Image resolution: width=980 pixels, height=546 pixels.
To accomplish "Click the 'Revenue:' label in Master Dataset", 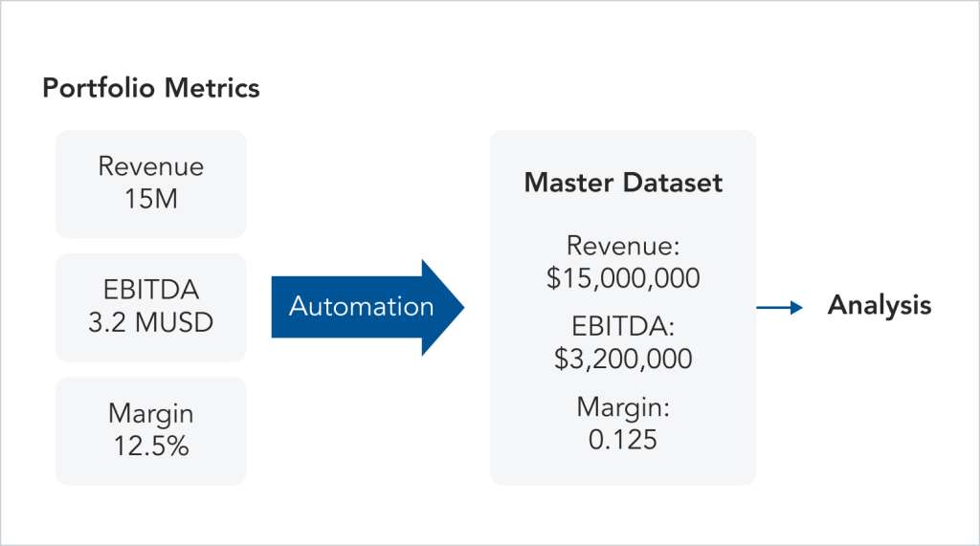I will (x=623, y=246).
